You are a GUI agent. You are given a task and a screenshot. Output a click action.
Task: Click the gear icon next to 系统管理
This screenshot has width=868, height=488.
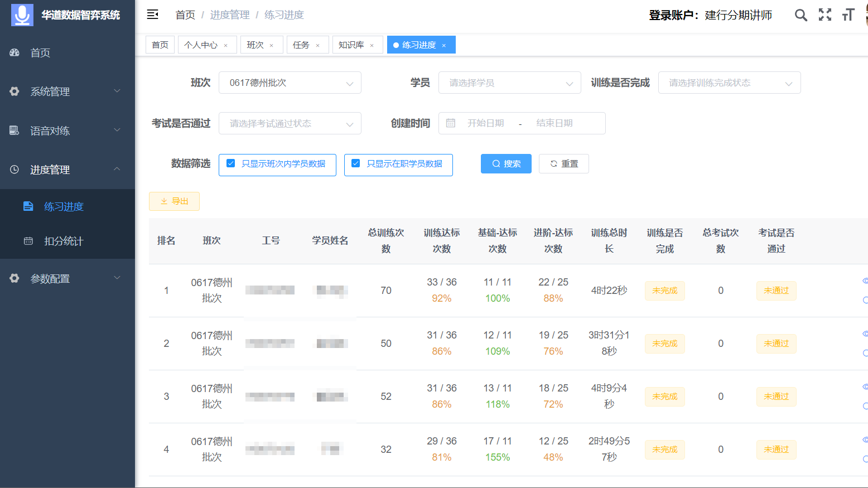15,91
